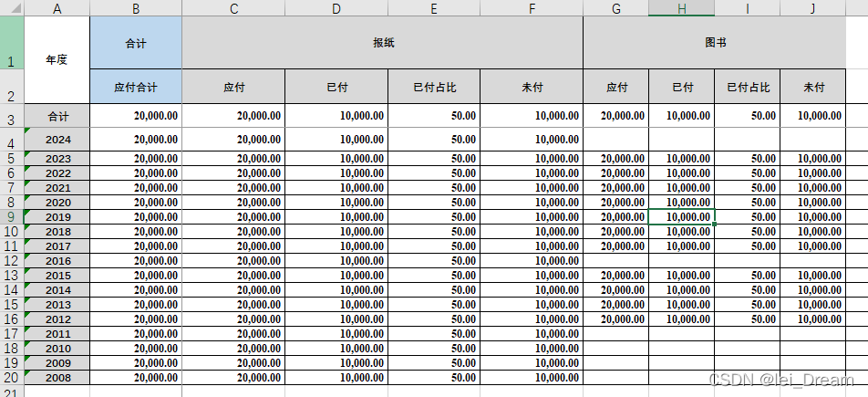Select column G header
The width and height of the screenshot is (868, 397).
(616, 8)
